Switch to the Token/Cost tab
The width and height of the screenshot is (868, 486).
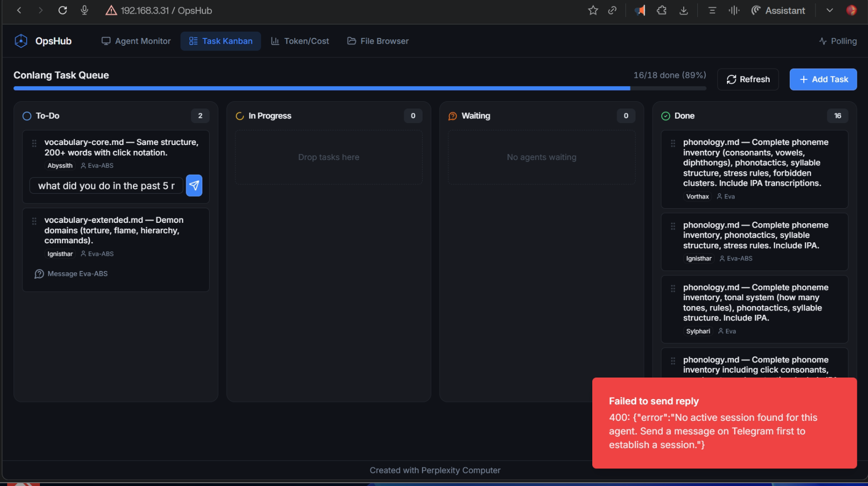300,41
